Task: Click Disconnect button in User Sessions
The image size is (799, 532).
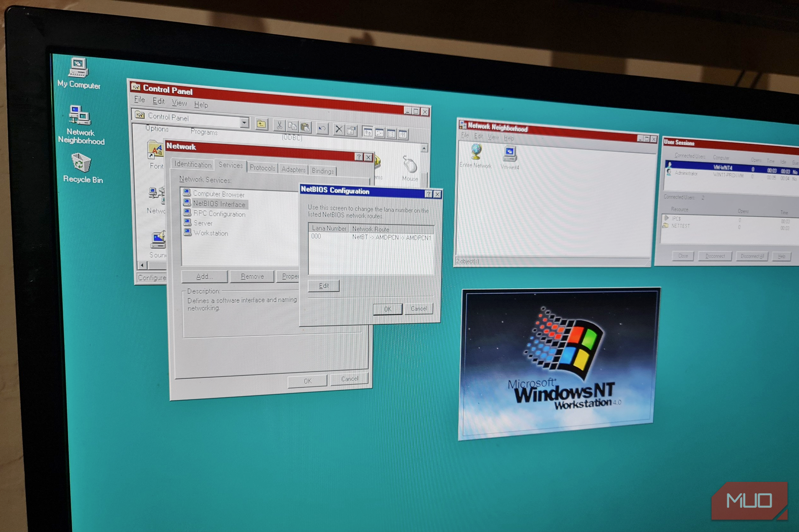Action: point(715,256)
